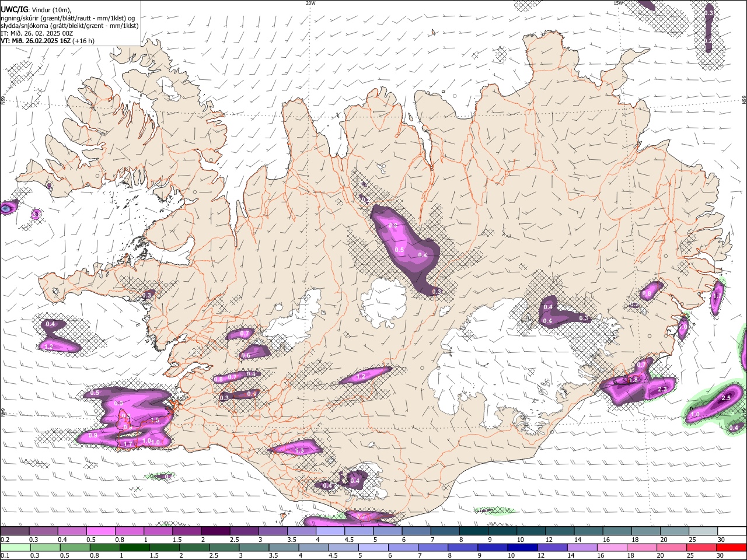The height and width of the screenshot is (560, 747).
Task: Click the '2.0' value on the east coast
Action: pos(682,328)
